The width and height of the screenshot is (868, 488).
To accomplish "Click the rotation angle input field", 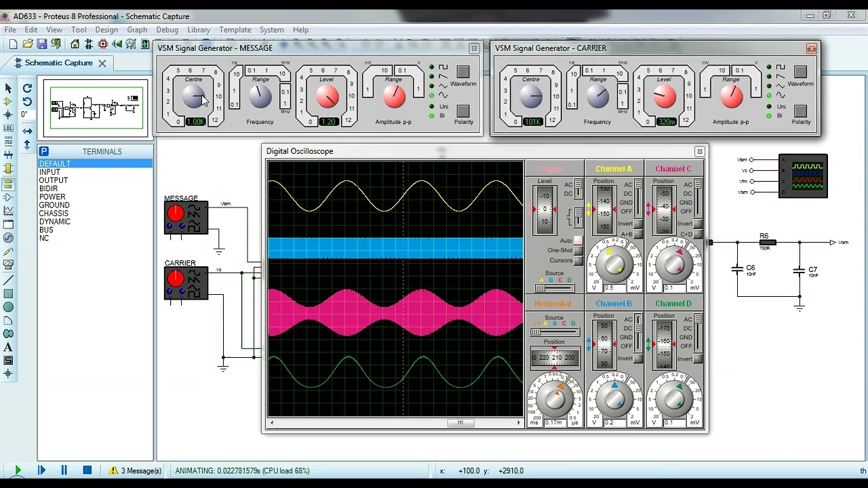I will (x=26, y=115).
